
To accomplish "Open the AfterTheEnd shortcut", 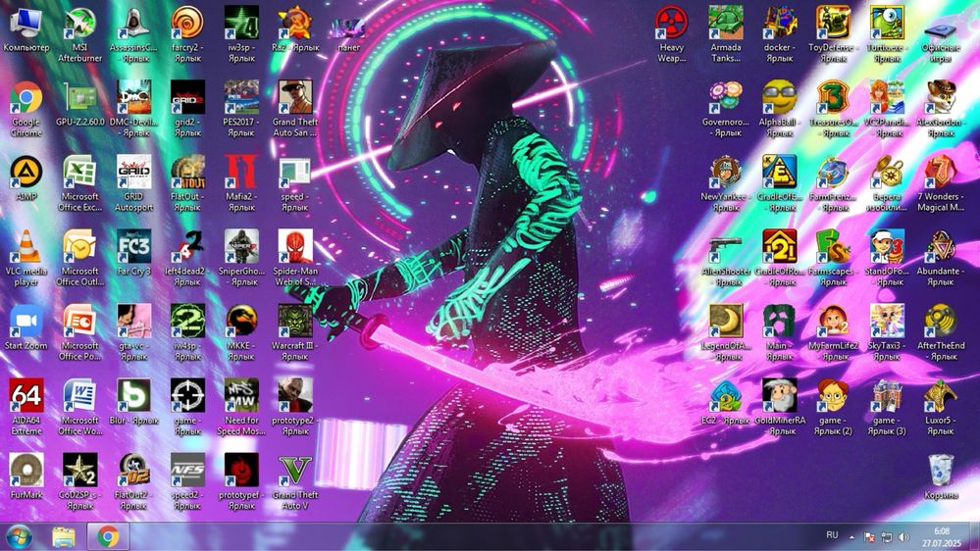I will (x=941, y=322).
